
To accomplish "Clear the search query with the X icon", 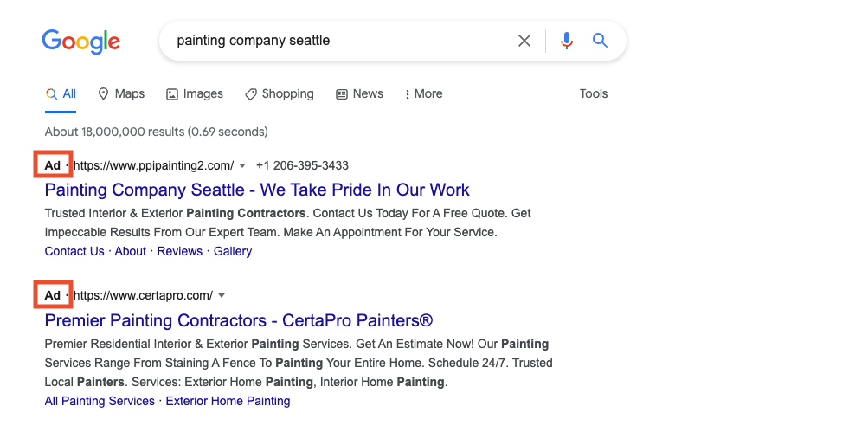I will click(x=524, y=41).
